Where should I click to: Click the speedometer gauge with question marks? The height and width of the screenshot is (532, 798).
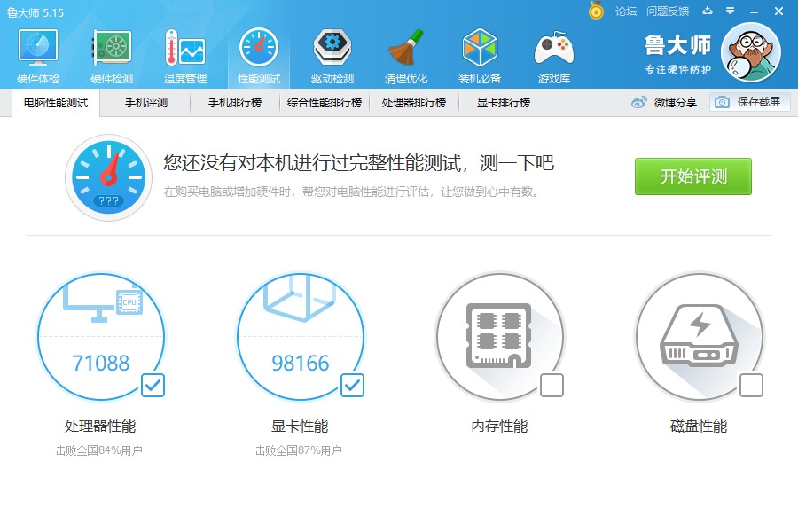108,177
